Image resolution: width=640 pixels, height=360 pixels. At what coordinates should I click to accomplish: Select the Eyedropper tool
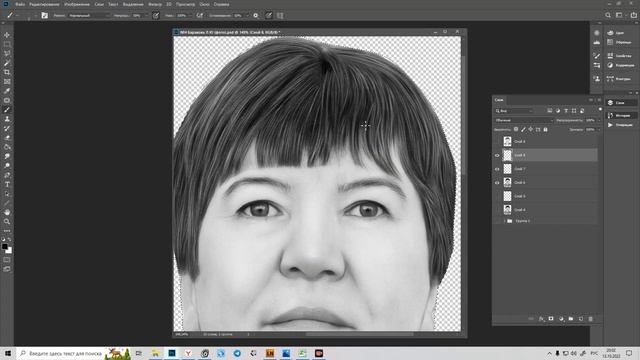[7, 91]
